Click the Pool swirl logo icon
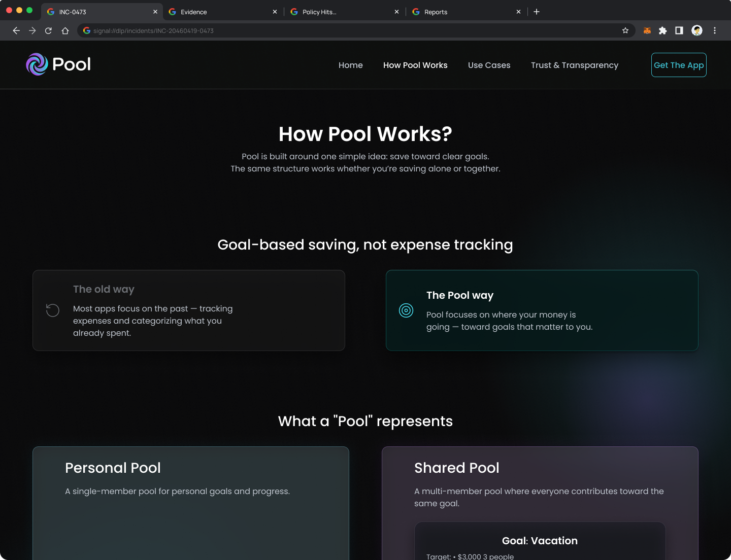The height and width of the screenshot is (560, 731). (x=37, y=64)
